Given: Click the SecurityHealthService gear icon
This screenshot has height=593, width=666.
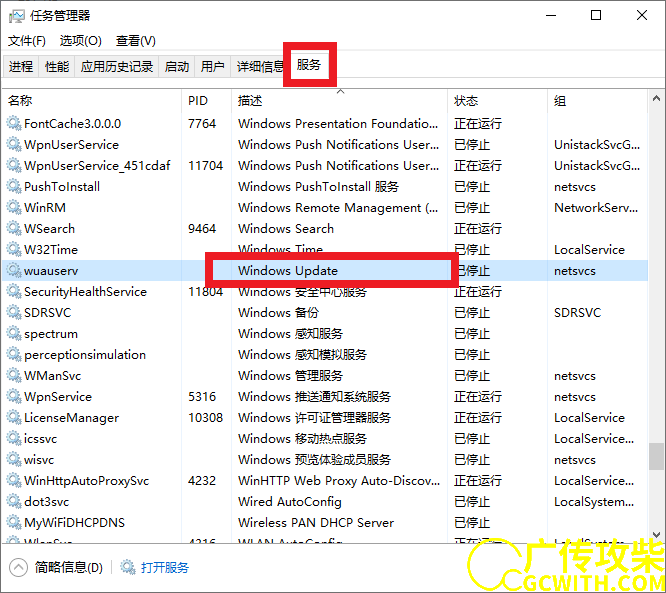Looking at the screenshot, I should point(14,291).
